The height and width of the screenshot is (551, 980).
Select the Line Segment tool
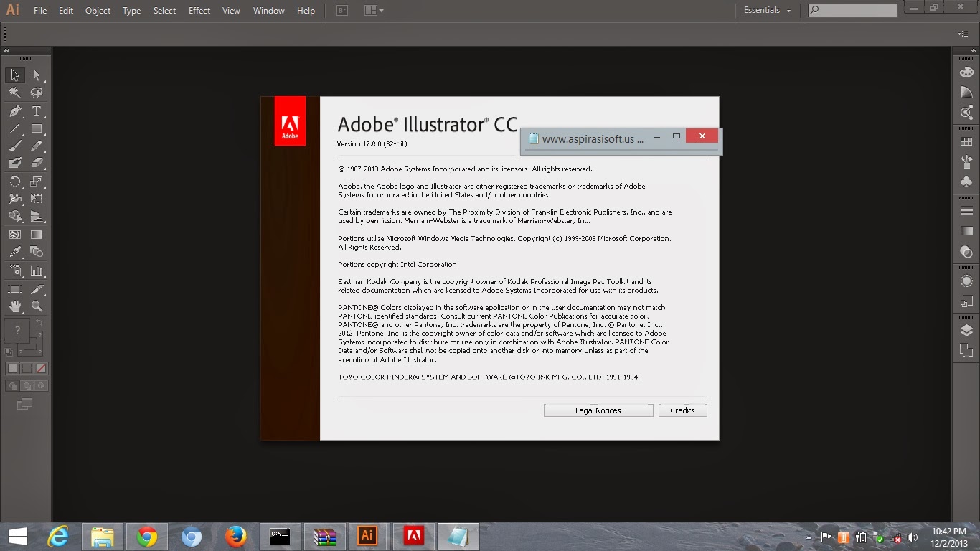click(15, 129)
